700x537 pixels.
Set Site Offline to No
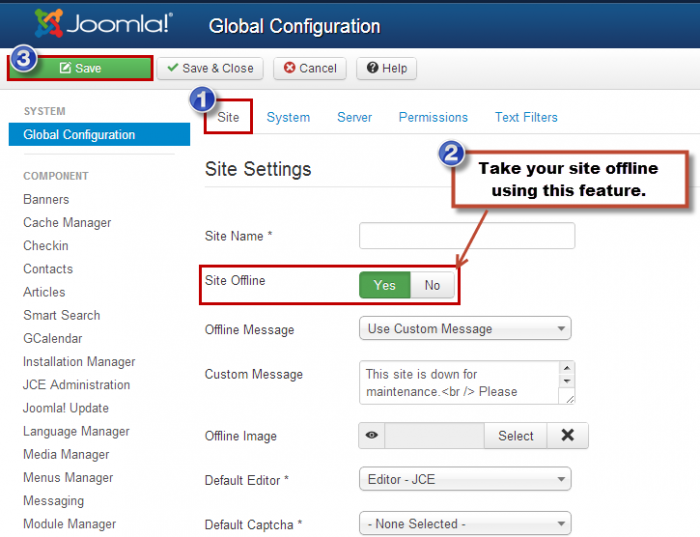432,285
